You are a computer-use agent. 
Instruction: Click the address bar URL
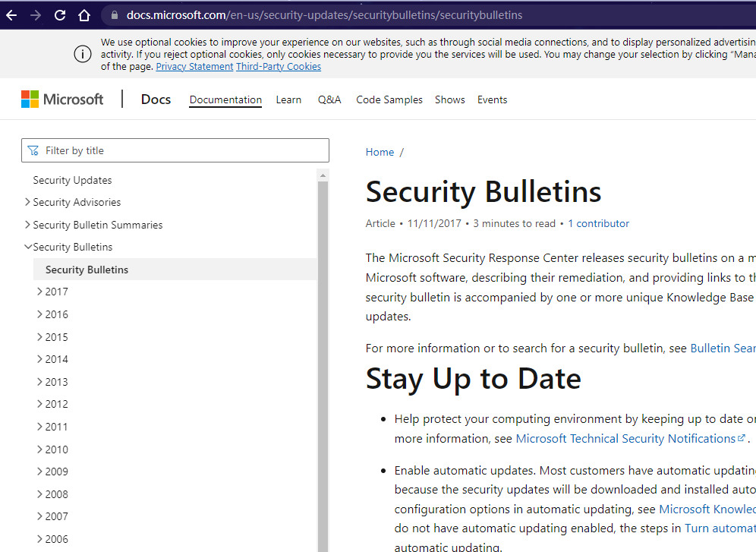(324, 15)
